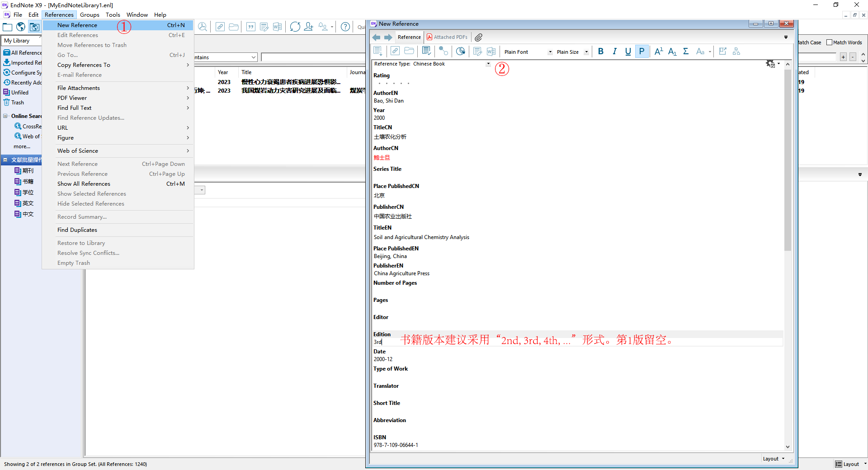Click Activity Feed bell icon
The width and height of the screenshot is (868, 470).
323,27
